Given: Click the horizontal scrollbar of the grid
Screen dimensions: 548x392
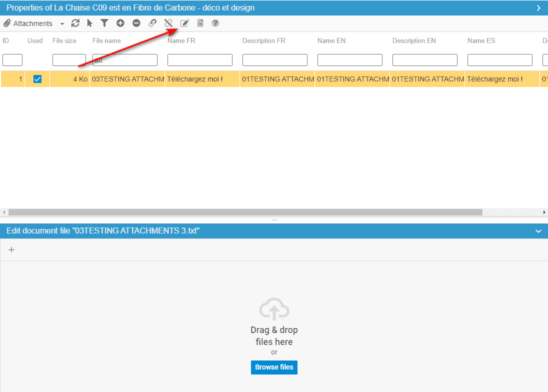Looking at the screenshot, I should (x=245, y=212).
